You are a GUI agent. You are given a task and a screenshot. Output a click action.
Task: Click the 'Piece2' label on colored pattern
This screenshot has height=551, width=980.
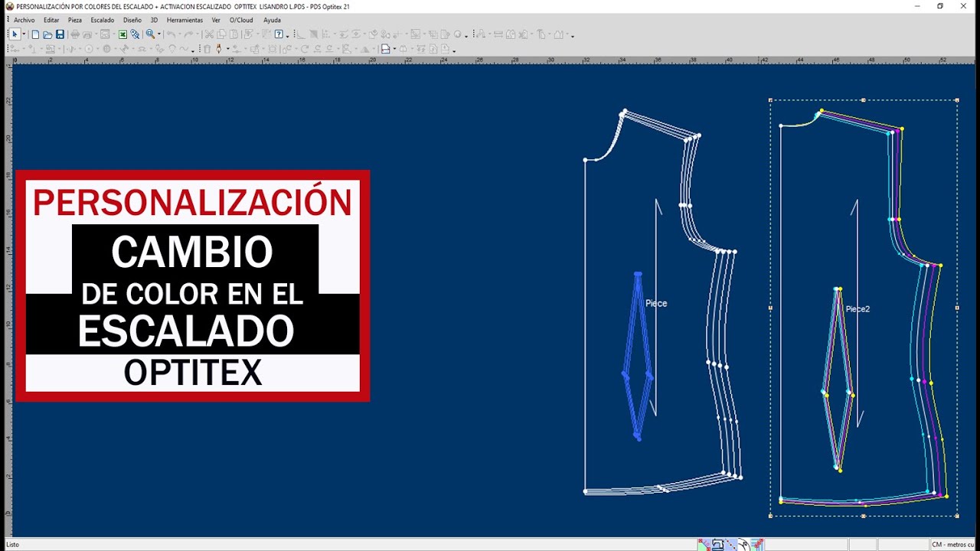pos(857,309)
